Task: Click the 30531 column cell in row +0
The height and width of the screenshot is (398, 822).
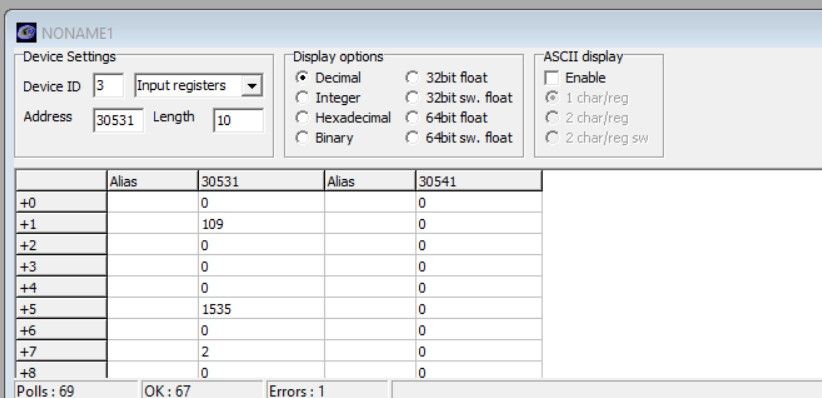Action: [x=261, y=202]
